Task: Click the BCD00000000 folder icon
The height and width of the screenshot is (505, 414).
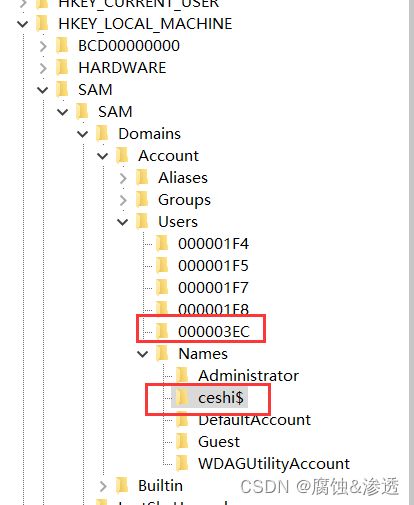Action: coord(62,46)
